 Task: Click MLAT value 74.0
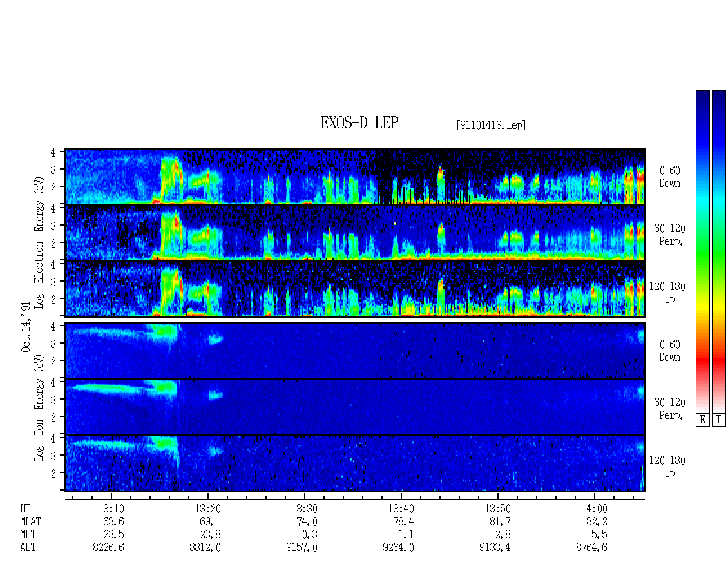pos(307,521)
